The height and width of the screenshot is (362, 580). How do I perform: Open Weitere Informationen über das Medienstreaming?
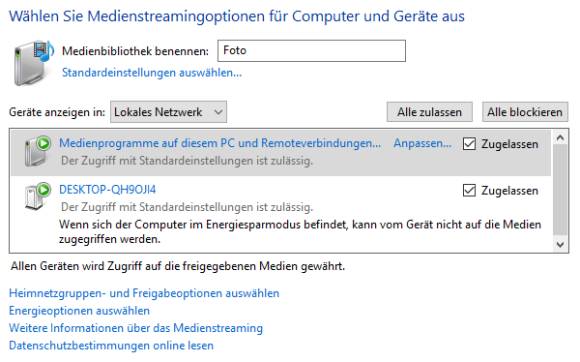coord(136,328)
